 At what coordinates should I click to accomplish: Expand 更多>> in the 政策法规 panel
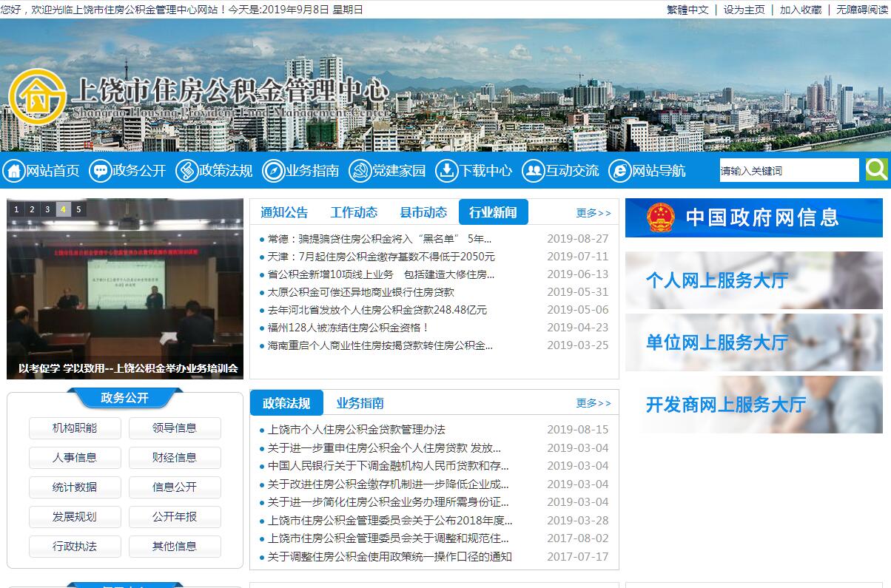tap(594, 403)
